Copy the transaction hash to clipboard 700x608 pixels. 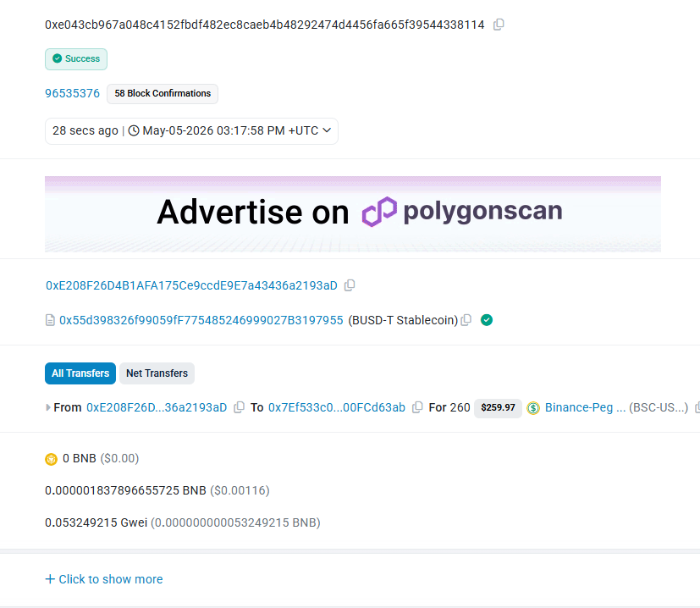(499, 25)
